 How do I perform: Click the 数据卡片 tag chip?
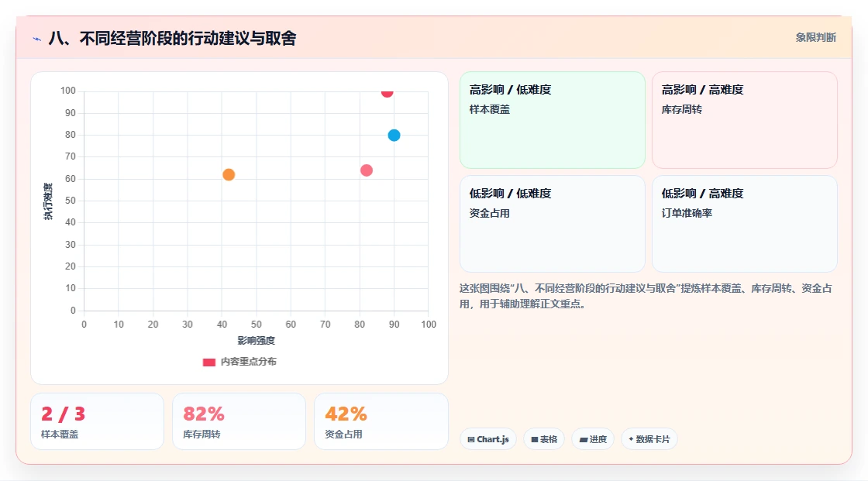pos(649,439)
